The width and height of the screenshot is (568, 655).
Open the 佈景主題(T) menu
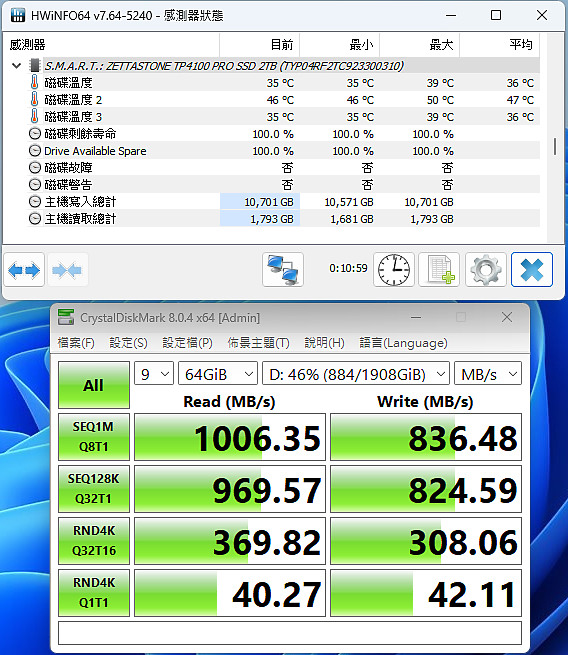click(258, 343)
